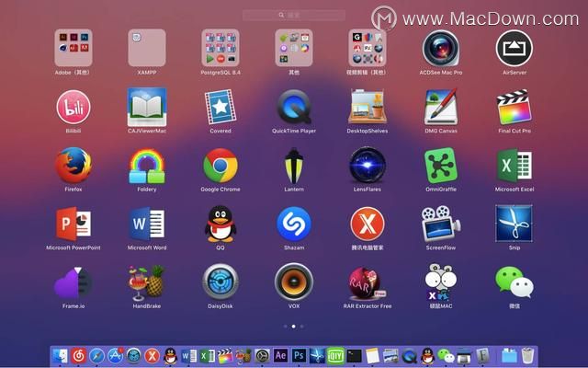588x368 pixels.
Task: Open Finder from the Dock
Action: 60,356
